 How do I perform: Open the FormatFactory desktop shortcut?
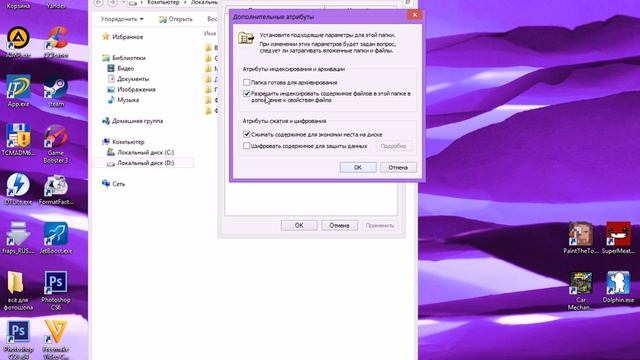[56, 189]
